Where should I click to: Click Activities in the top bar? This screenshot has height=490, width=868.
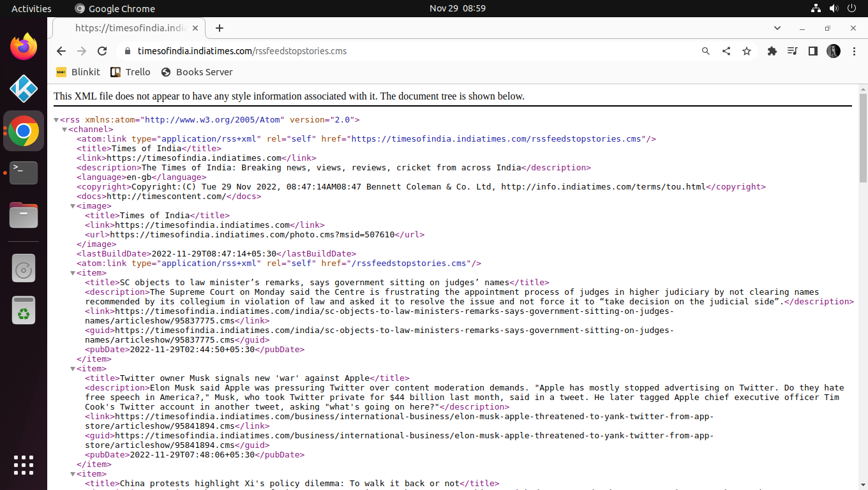coord(31,8)
